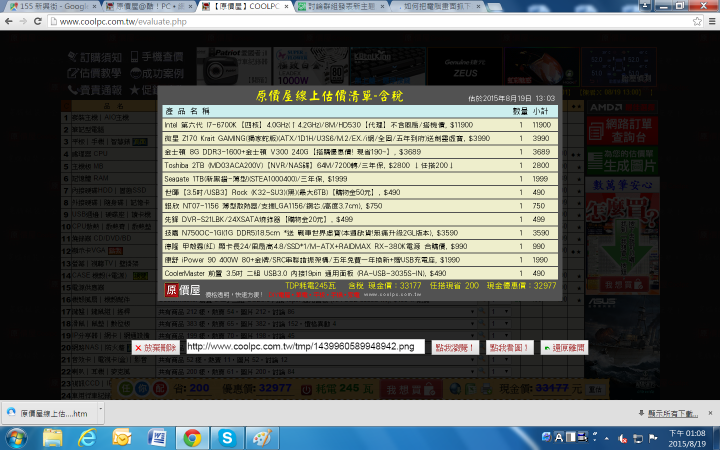Open a new browser tab
Viewport: 720px width, 450px height.
[x=494, y=6]
